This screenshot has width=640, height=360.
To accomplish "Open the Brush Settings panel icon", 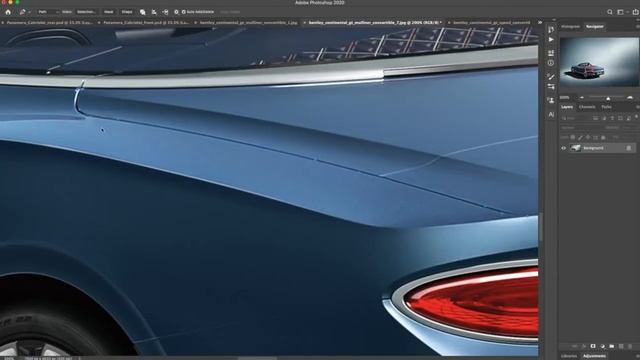I will pyautogui.click(x=551, y=87).
